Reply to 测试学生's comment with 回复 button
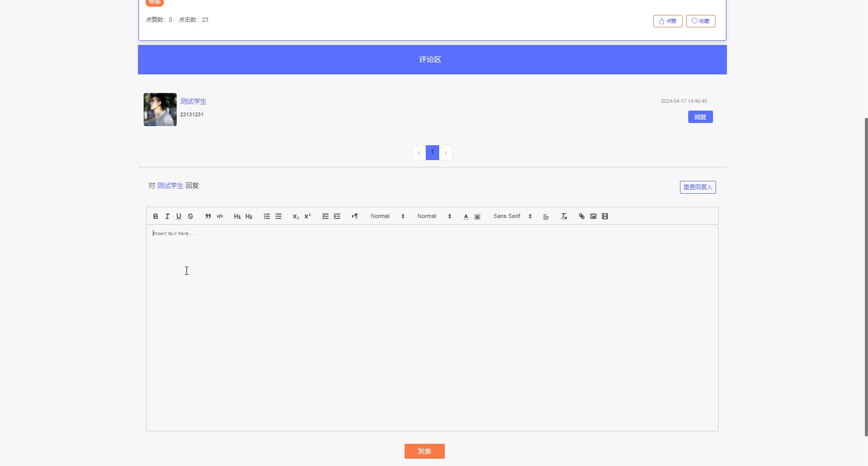 coord(700,117)
